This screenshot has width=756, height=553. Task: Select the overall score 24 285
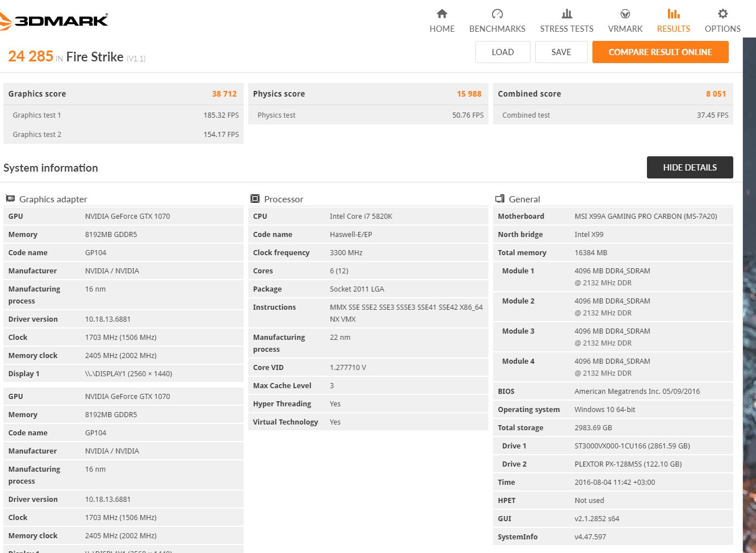(x=31, y=56)
